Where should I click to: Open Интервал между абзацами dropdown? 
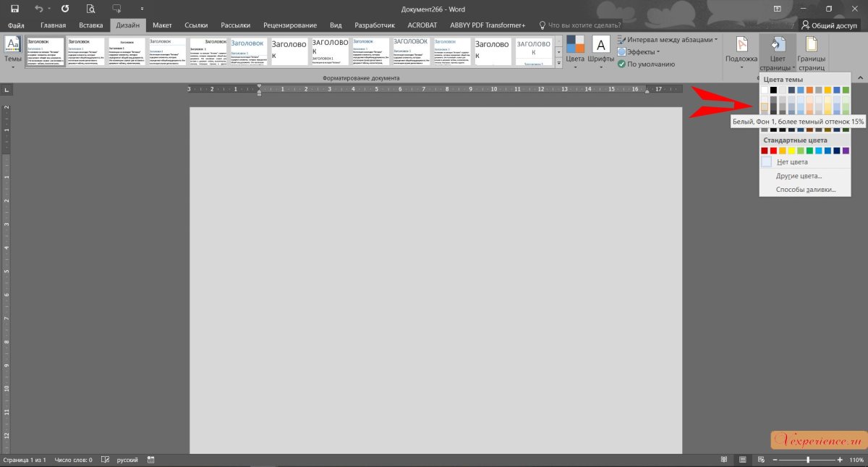[668, 40]
